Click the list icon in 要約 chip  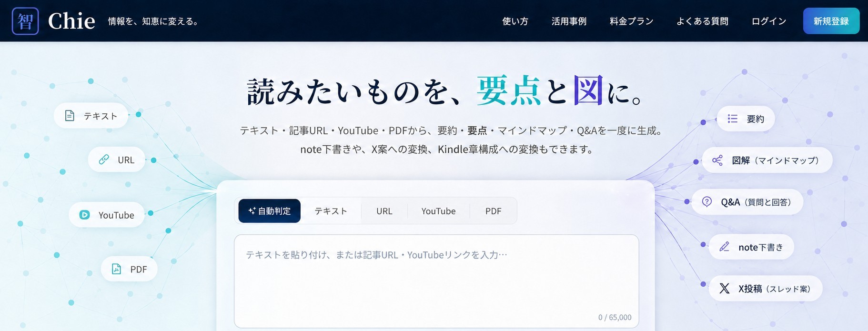[733, 119]
